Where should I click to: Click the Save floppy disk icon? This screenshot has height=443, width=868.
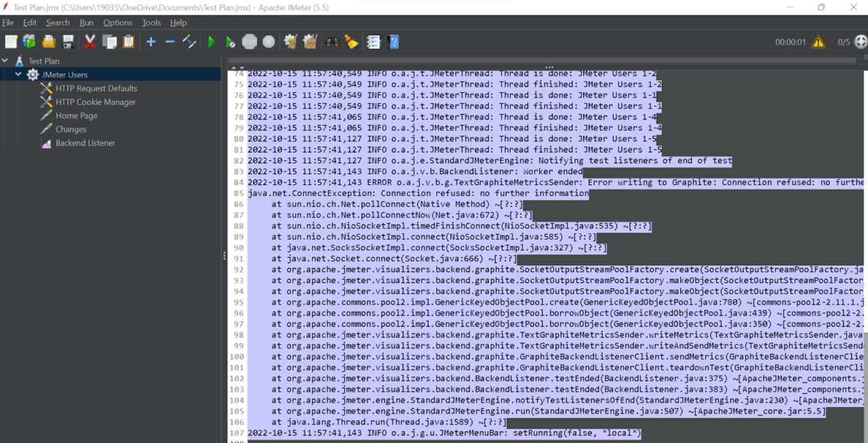coord(68,42)
